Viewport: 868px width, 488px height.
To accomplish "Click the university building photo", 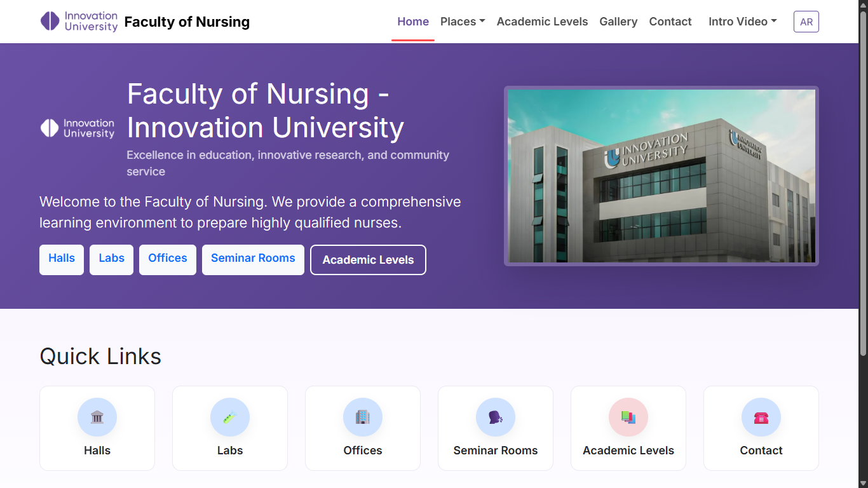I will point(661,176).
